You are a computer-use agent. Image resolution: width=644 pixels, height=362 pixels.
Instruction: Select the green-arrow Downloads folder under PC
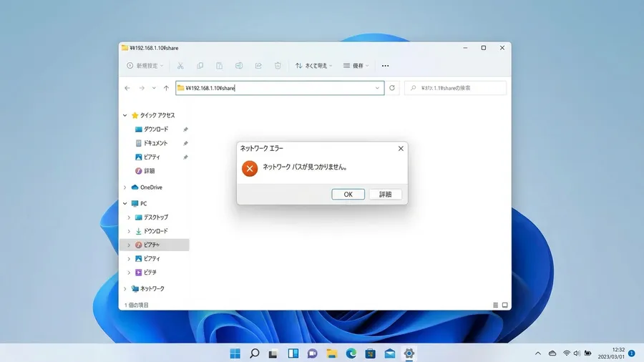pyautogui.click(x=152, y=231)
